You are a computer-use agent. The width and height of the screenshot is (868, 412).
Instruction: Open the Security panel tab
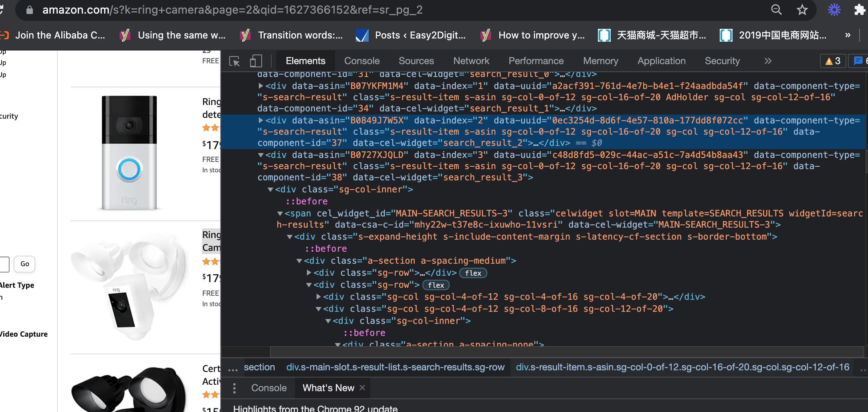[x=722, y=61]
